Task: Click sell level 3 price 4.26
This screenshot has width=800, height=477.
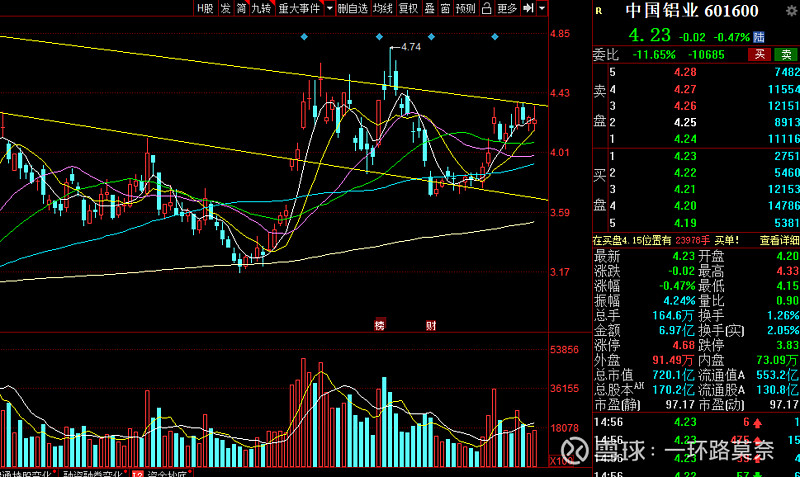Action: [x=685, y=106]
